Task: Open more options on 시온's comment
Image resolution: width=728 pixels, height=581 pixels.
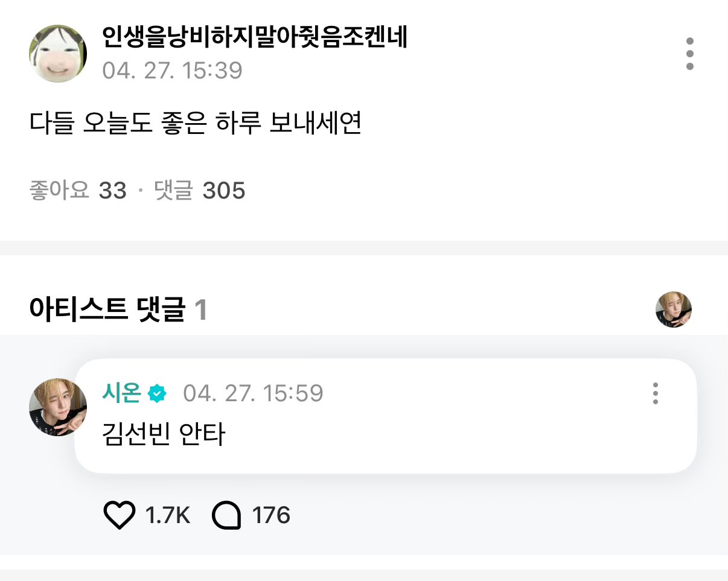Action: coord(655,393)
